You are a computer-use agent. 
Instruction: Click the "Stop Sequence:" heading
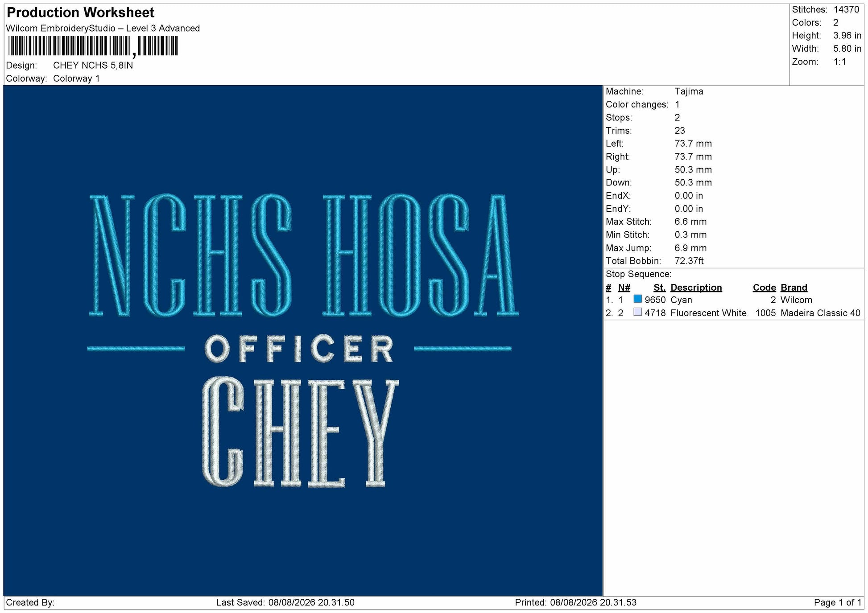(x=638, y=274)
